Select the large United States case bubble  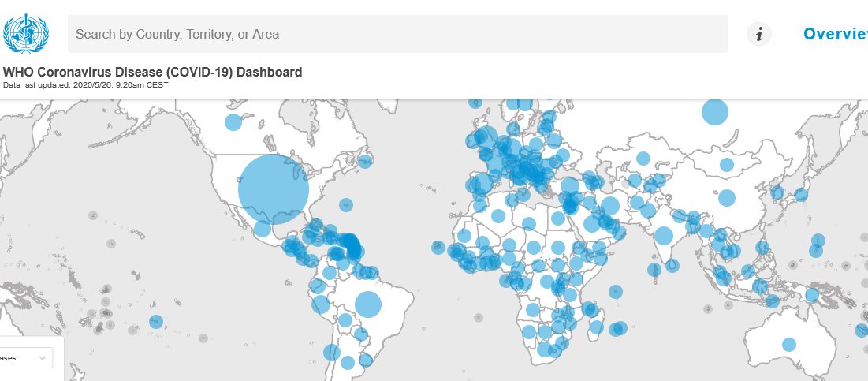click(274, 189)
